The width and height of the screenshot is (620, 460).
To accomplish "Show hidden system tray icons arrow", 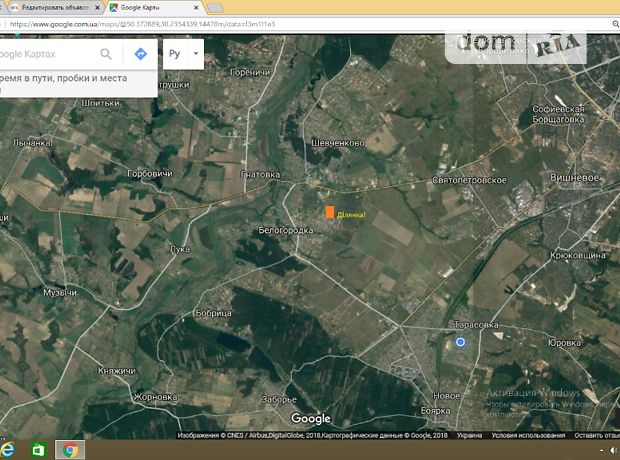I will [602, 451].
